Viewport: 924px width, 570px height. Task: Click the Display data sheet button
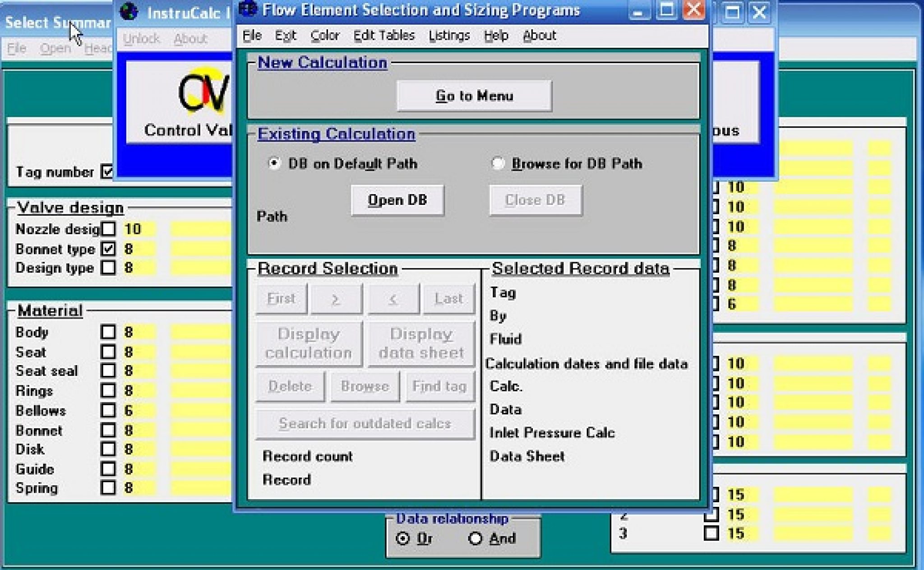point(421,343)
